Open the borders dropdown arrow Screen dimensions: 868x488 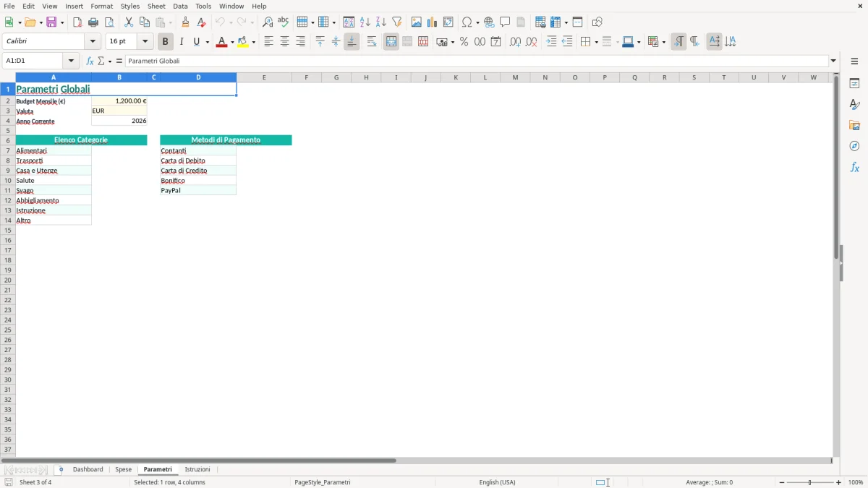point(595,42)
